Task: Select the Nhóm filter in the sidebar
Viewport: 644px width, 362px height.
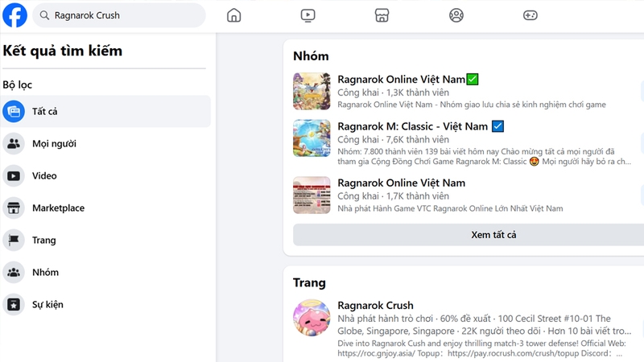Action: [x=106, y=272]
